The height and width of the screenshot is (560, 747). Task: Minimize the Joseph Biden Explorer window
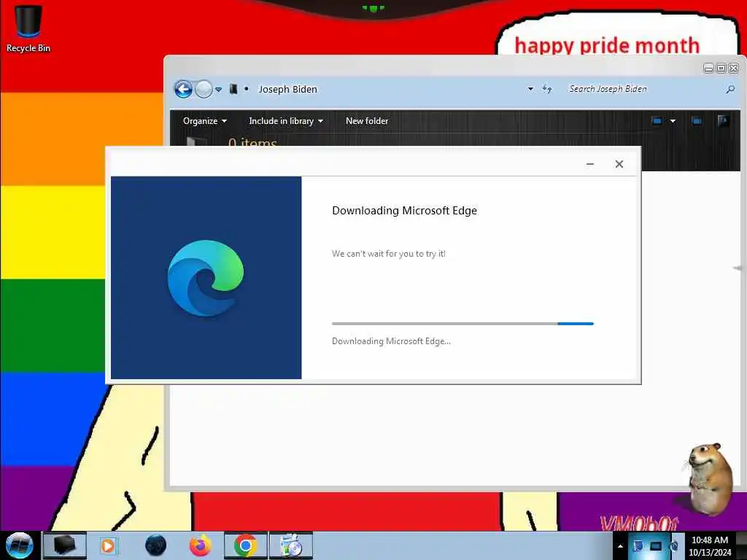click(x=708, y=68)
